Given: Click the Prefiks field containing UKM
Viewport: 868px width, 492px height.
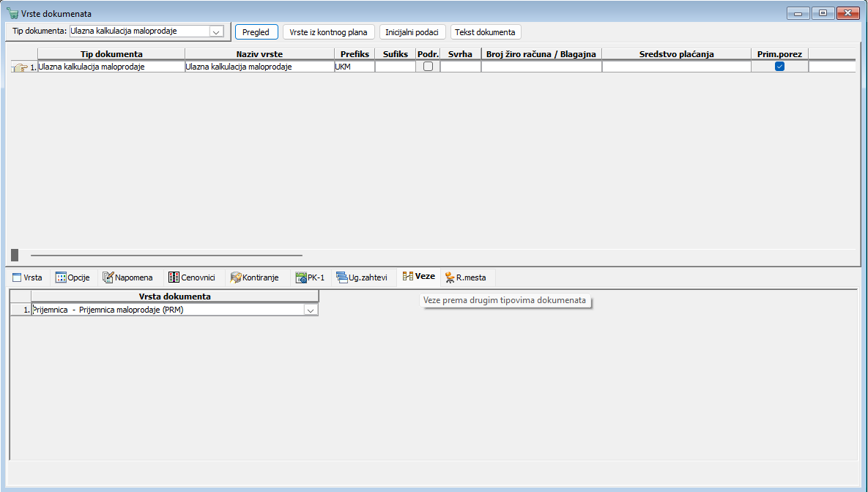Looking at the screenshot, I should pos(354,67).
